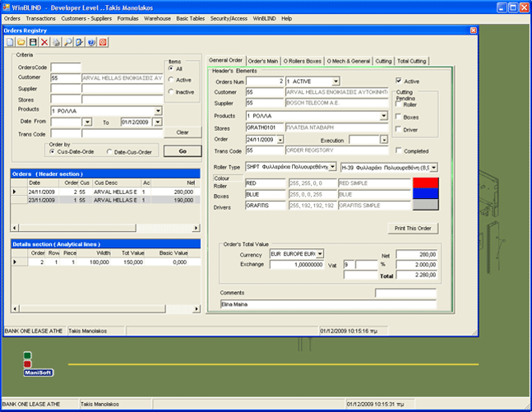Switch to the Rollers Boxes tab
The image size is (532, 412).
tap(303, 61)
